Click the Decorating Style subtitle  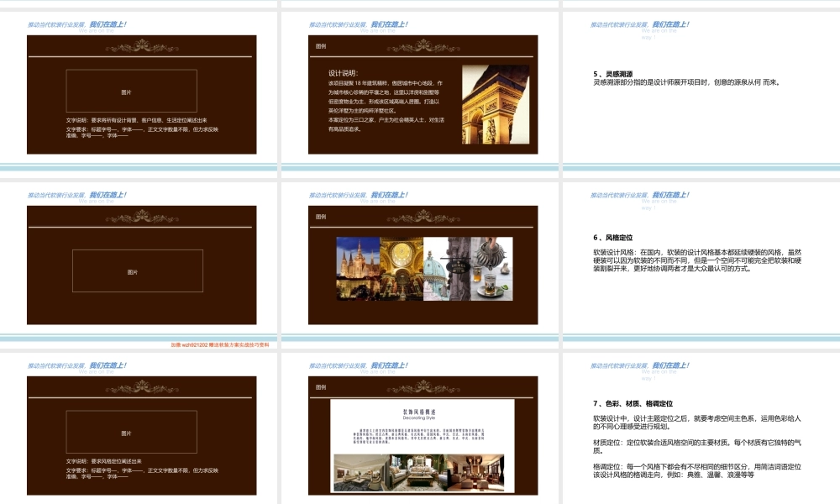(x=419, y=417)
